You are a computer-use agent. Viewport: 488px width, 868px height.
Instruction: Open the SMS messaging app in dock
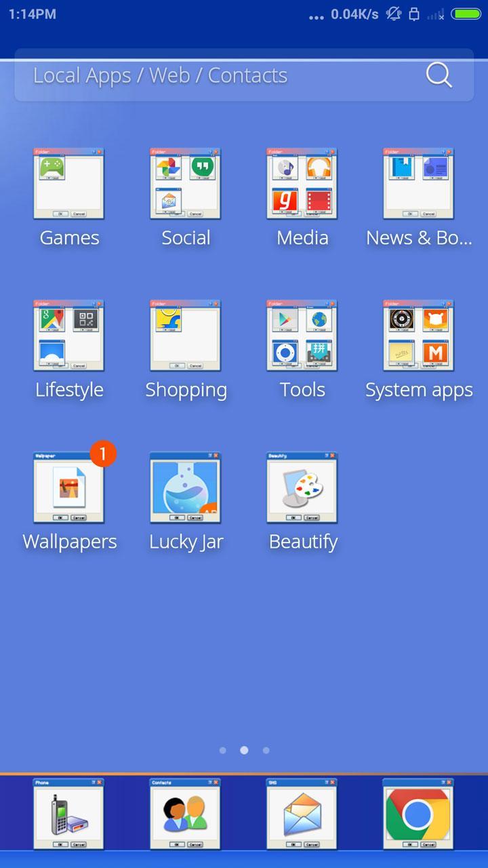302,814
